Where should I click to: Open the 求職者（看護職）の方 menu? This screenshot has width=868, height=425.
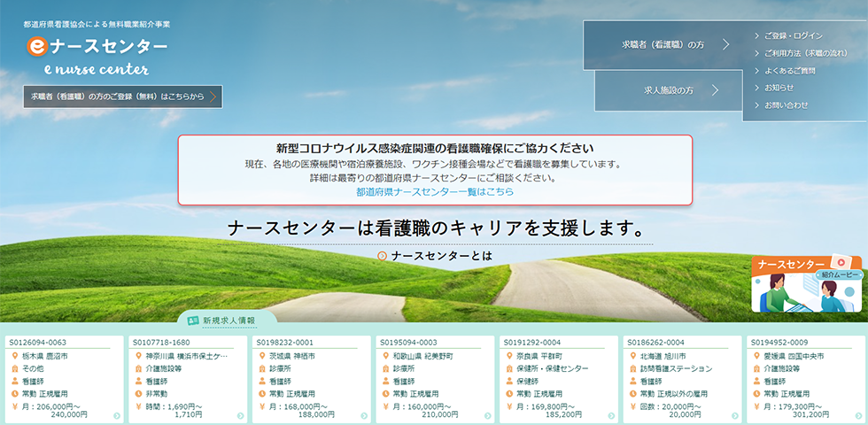(663, 45)
